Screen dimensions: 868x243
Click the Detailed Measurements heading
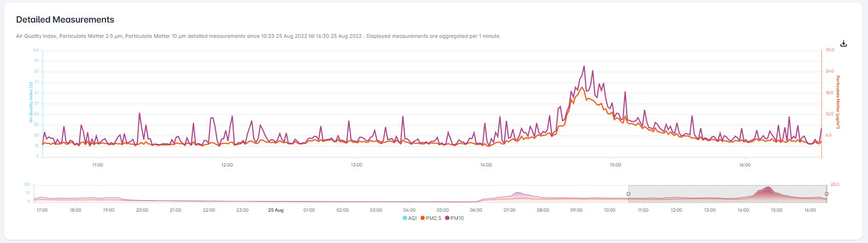pos(65,20)
